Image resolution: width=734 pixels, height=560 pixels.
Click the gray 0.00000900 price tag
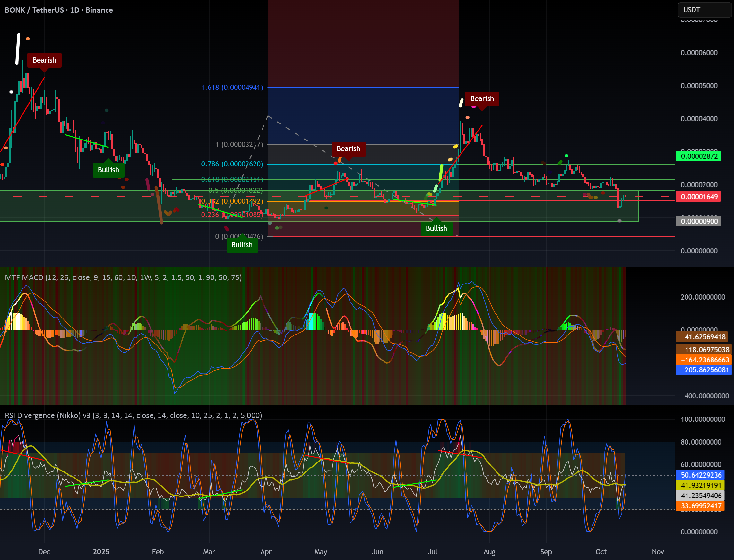pyautogui.click(x=698, y=221)
